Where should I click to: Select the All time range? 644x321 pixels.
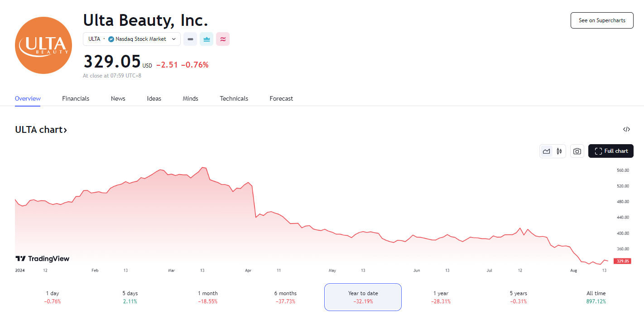click(x=596, y=297)
